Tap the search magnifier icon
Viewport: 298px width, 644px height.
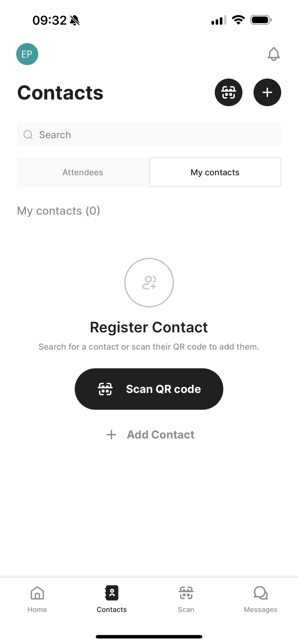point(28,134)
